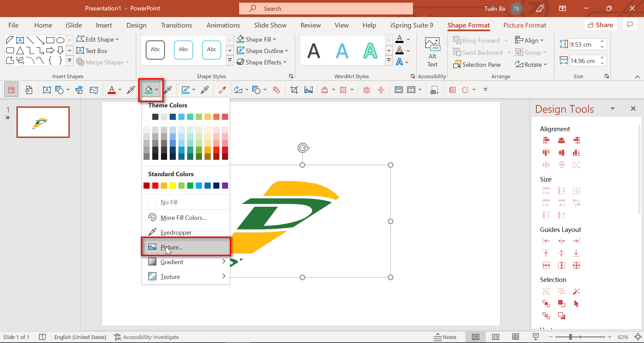Click the font color icon in quick toolbar
Image resolution: width=644 pixels, height=343 pixels.
coord(111,90)
